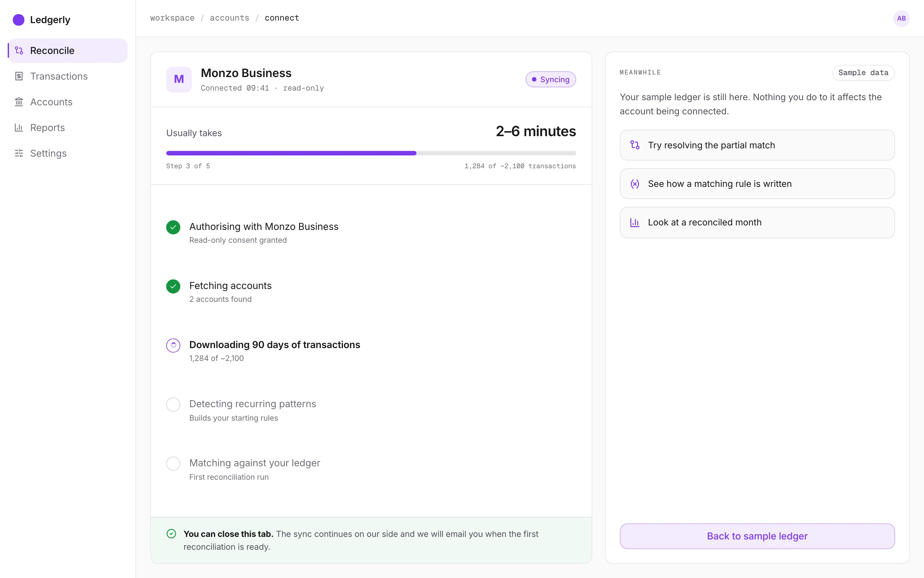Click the 2–6 minutes estimate
The image size is (924, 578).
[536, 131]
